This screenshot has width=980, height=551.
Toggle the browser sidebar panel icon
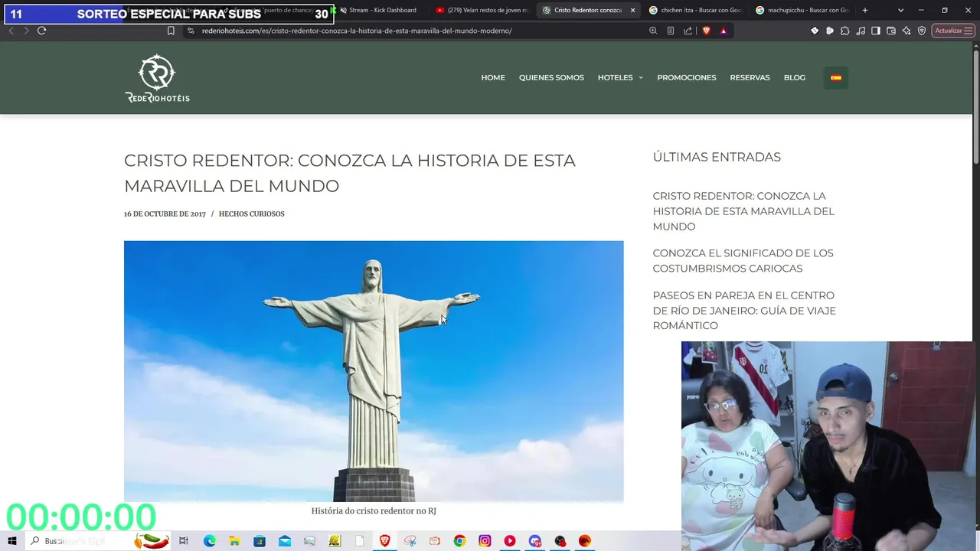tap(876, 31)
